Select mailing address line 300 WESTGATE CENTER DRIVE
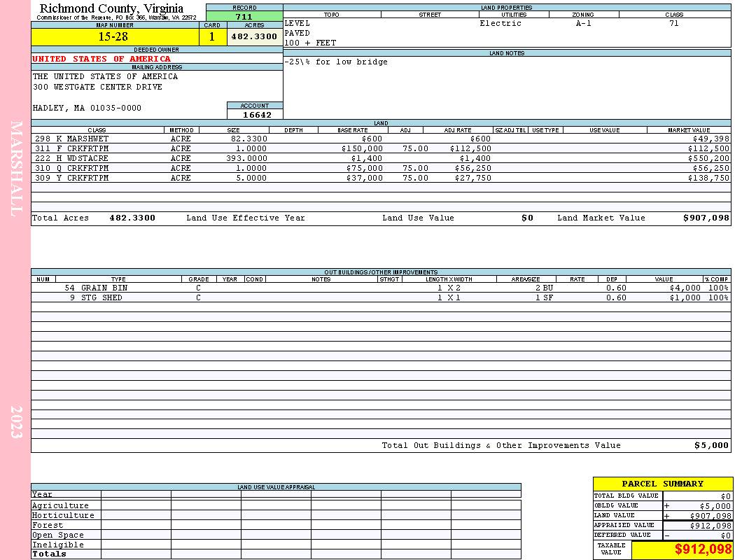Screen dimensions: 735x560 click(x=97, y=87)
